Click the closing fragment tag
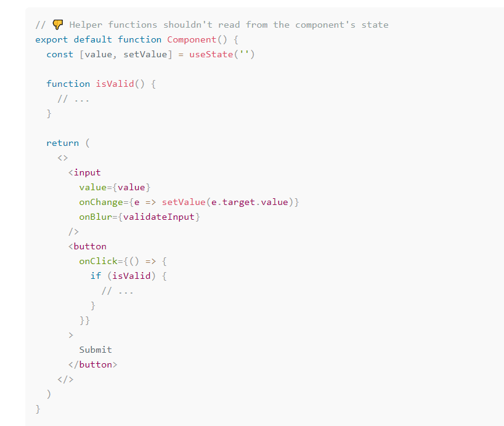504x426 pixels. (x=65, y=379)
